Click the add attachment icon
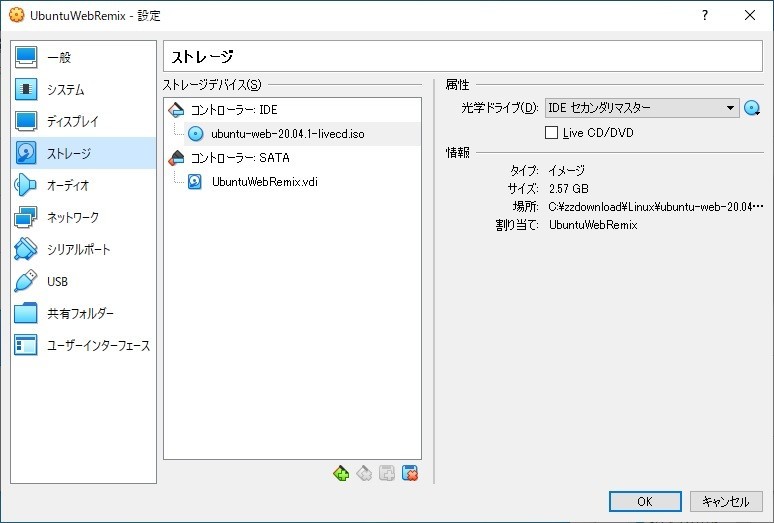Image resolution: width=774 pixels, height=523 pixels. [387, 473]
